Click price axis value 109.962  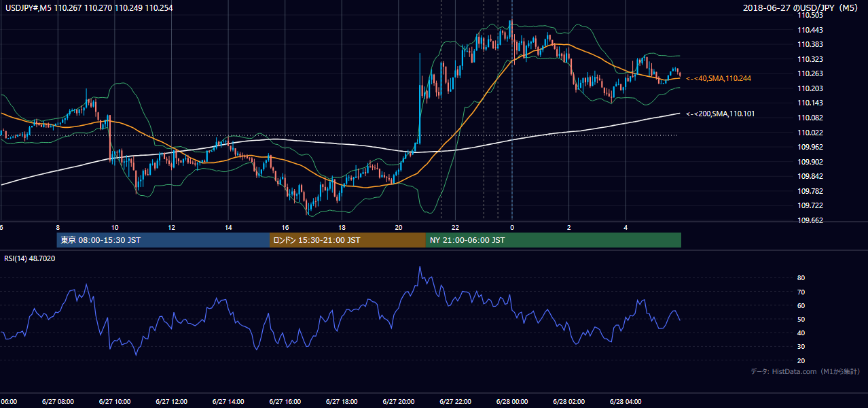(810, 147)
